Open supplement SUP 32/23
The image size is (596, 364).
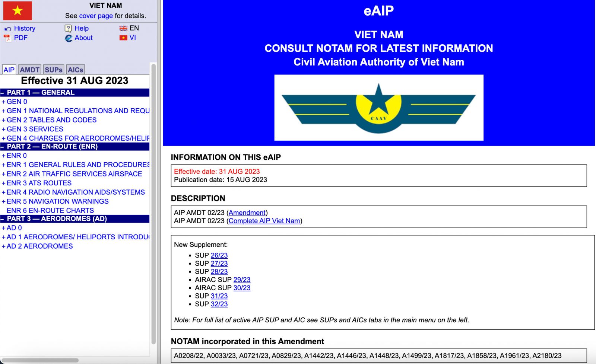(219, 304)
